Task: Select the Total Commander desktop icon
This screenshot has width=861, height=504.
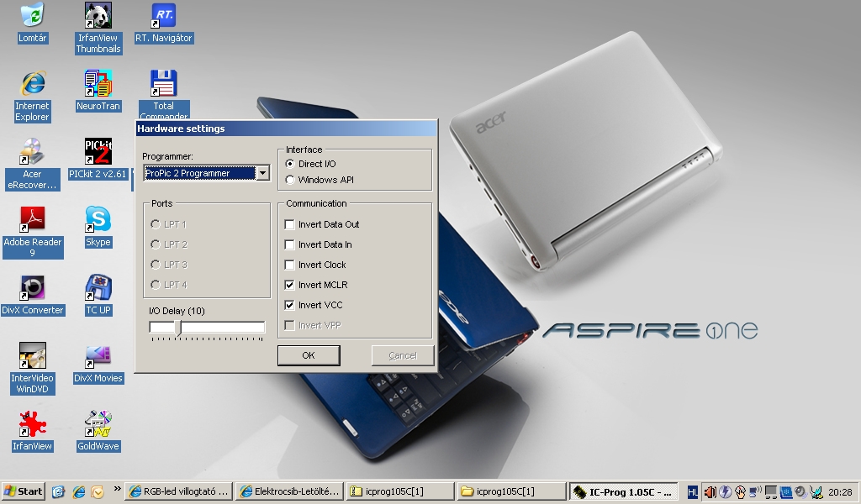Action: point(164,94)
